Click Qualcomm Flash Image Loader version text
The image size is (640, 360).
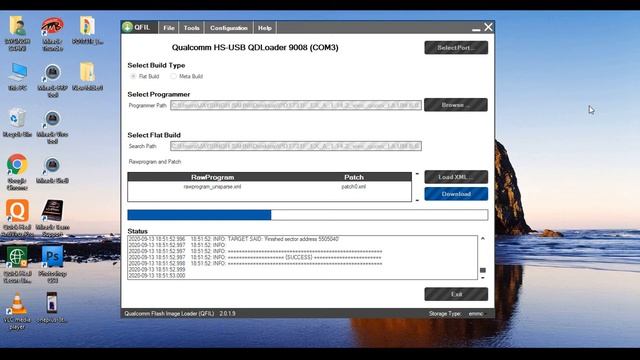point(180,313)
